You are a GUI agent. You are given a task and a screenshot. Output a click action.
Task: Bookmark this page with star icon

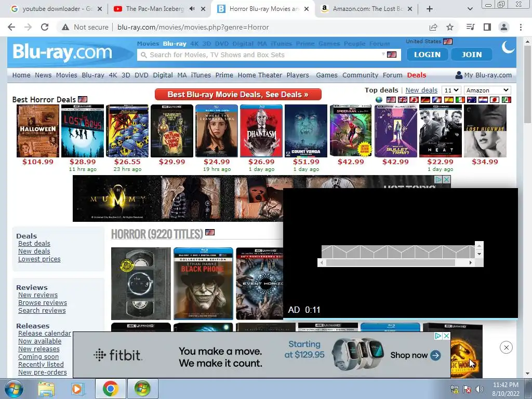click(450, 27)
